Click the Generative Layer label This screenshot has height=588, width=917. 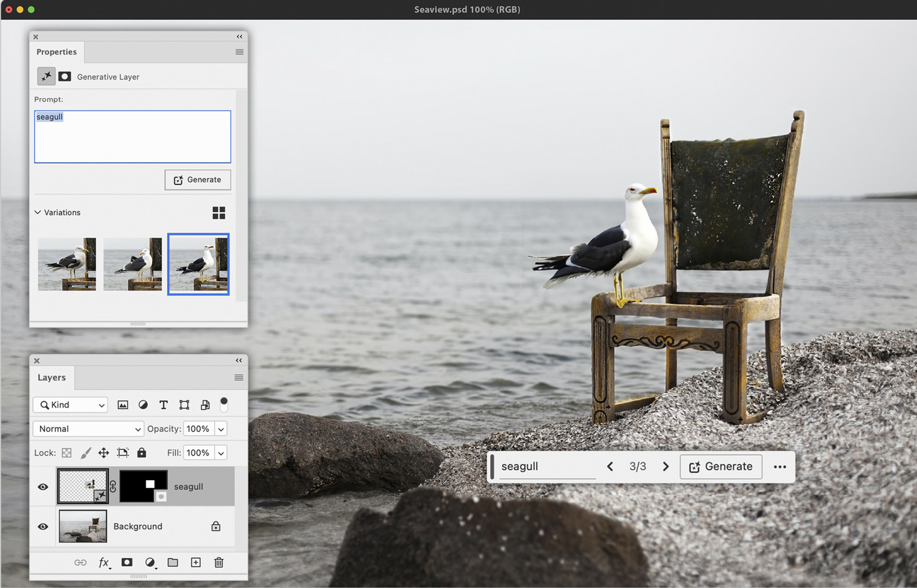pos(108,77)
